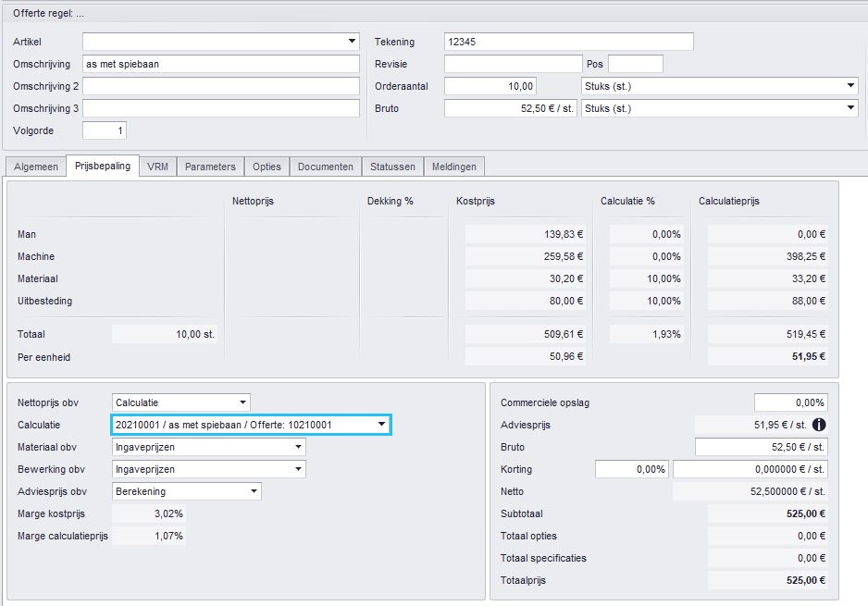This screenshot has height=606, width=868.
Task: Click the Machine calculatieprijs 398,25 €
Action: point(768,256)
